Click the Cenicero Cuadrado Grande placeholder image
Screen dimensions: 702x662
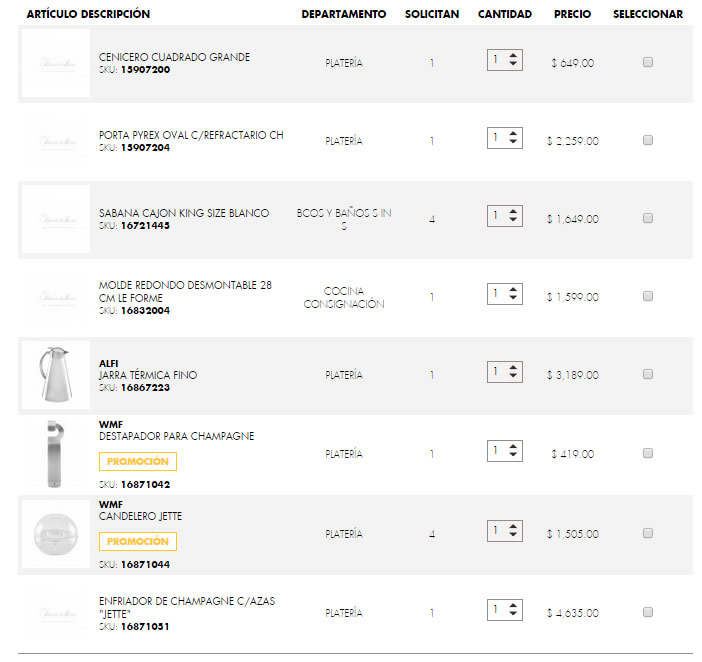pyautogui.click(x=55, y=62)
